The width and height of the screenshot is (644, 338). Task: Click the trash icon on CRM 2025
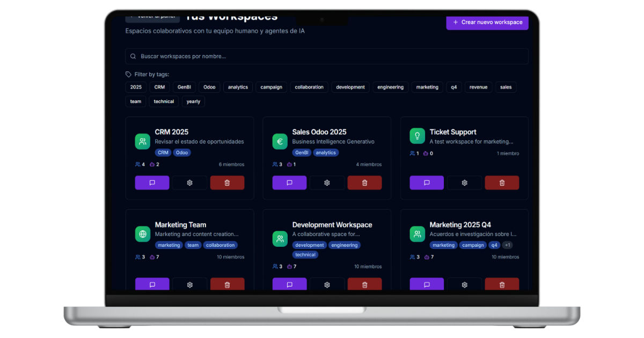pyautogui.click(x=227, y=183)
